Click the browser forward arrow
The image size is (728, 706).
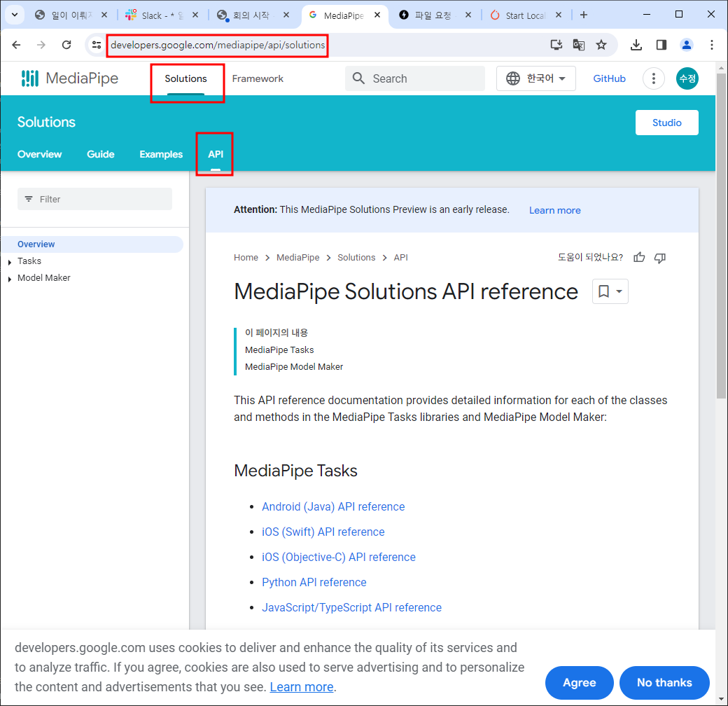(41, 45)
